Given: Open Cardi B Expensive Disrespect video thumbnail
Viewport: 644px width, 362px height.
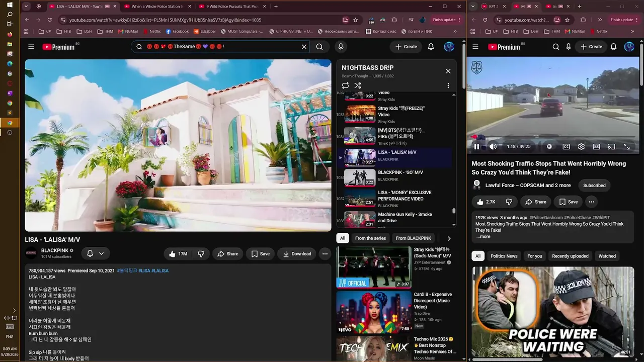Looking at the screenshot, I should pyautogui.click(x=373, y=312).
